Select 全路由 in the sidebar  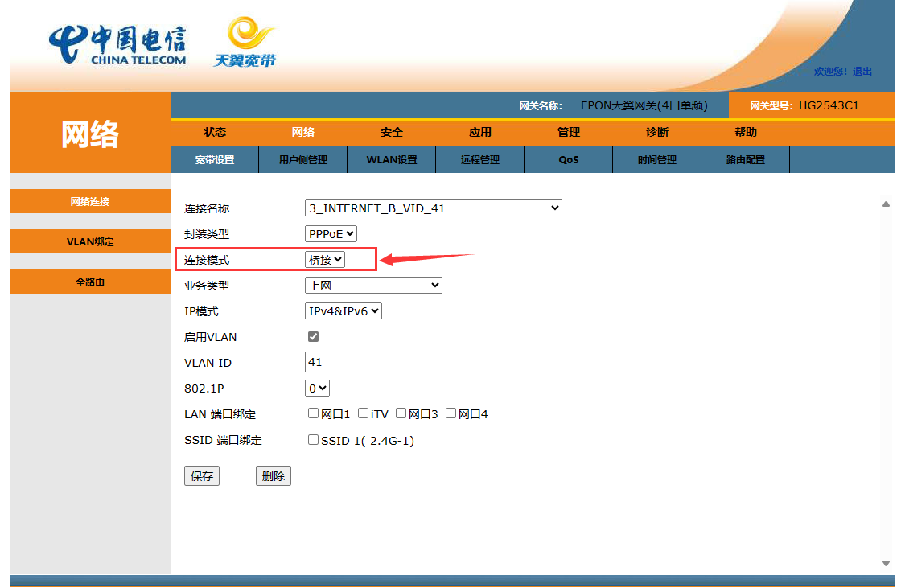click(90, 282)
